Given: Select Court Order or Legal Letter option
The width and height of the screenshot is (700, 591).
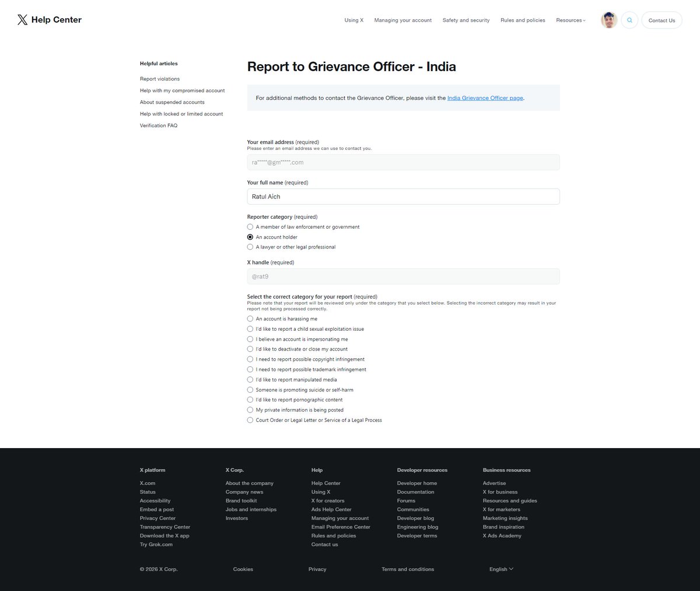Looking at the screenshot, I should [250, 420].
